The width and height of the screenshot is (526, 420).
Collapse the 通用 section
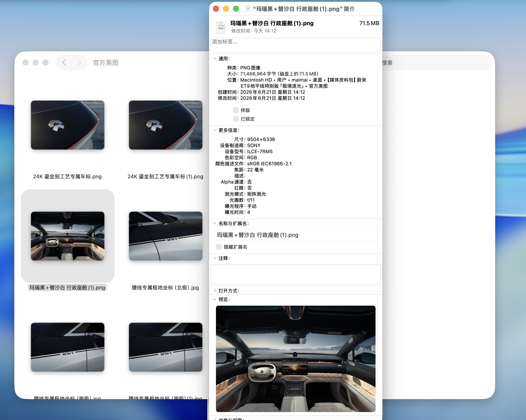(214, 59)
